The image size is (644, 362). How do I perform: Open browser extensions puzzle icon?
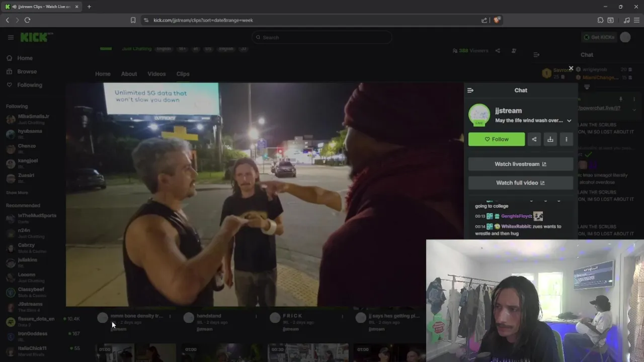[x=600, y=20]
